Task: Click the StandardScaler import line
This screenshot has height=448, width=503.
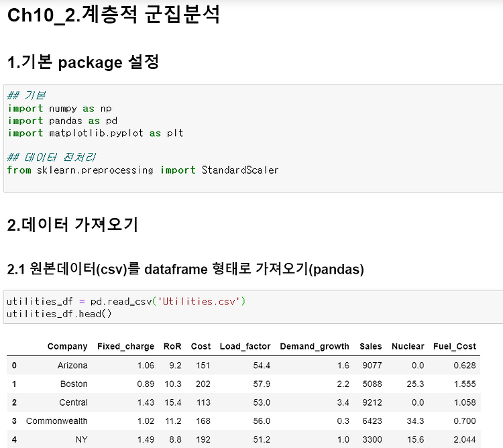Action: [143, 170]
